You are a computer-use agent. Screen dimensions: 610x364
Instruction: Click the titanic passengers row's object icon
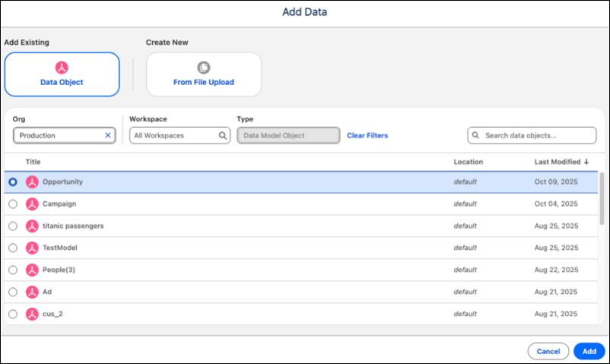[x=32, y=226]
